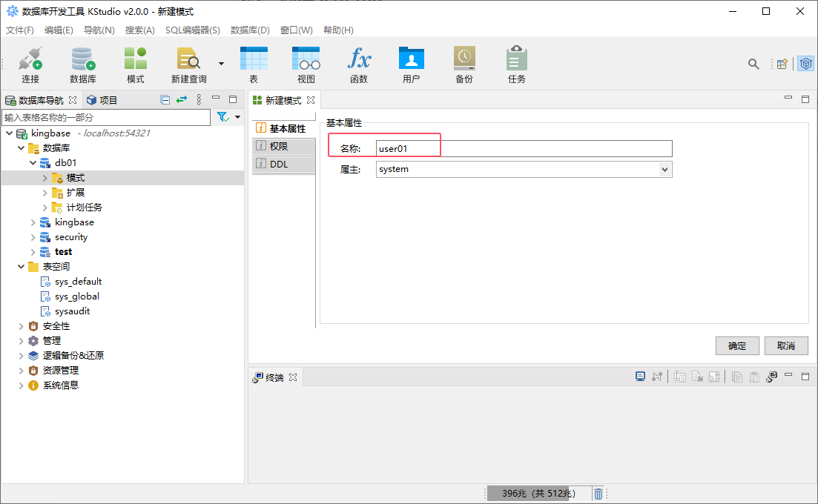Collapse the db01 database node
Screen dimensions: 818x504
[33, 163]
